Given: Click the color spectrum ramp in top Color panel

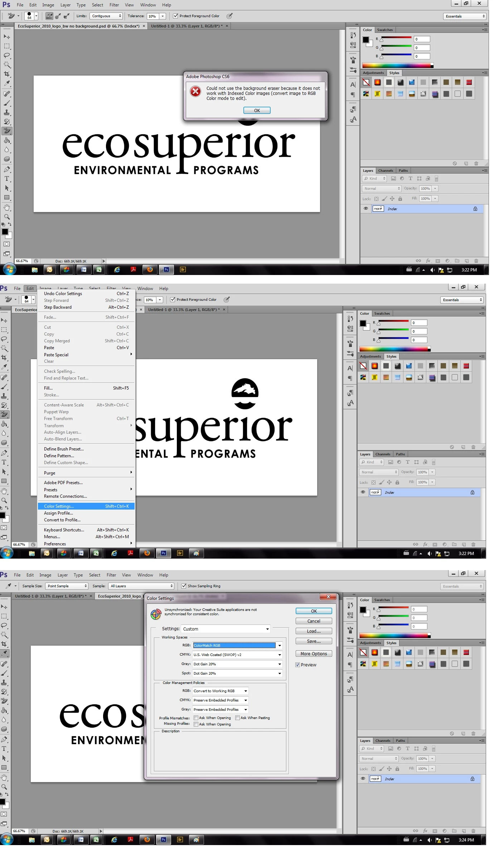Looking at the screenshot, I should 397,66.
